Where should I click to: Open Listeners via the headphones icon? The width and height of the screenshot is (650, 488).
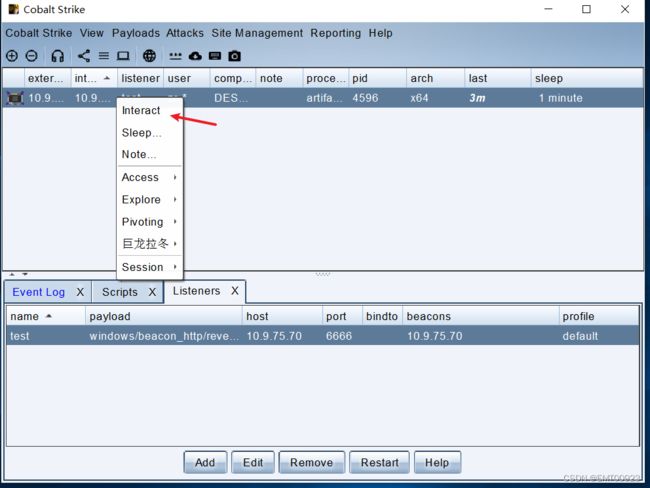pos(57,56)
